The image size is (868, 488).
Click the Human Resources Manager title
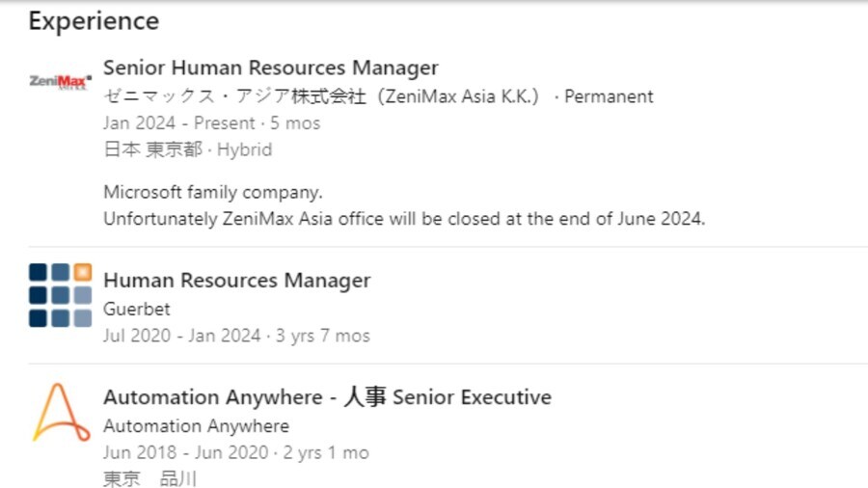coord(237,280)
